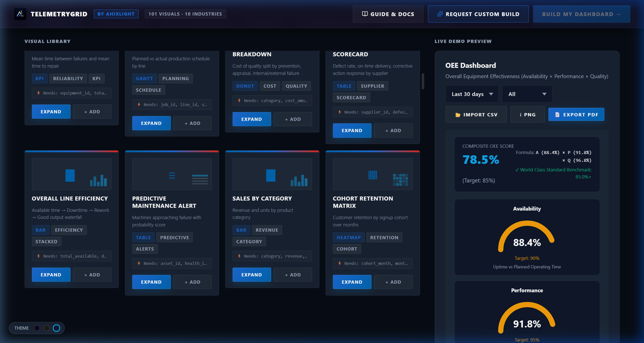Click the 101 Visuals · 10 Industries badge
This screenshot has height=343, width=644.
tap(185, 14)
